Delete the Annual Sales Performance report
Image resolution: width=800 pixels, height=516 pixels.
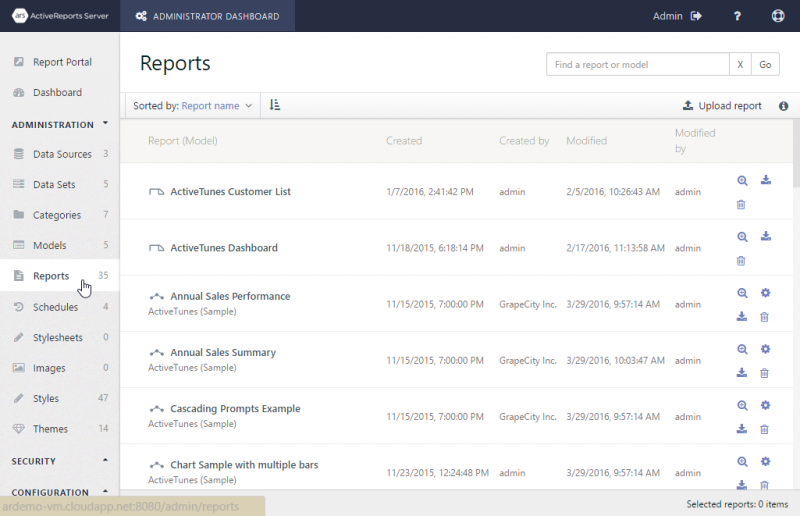tap(764, 317)
